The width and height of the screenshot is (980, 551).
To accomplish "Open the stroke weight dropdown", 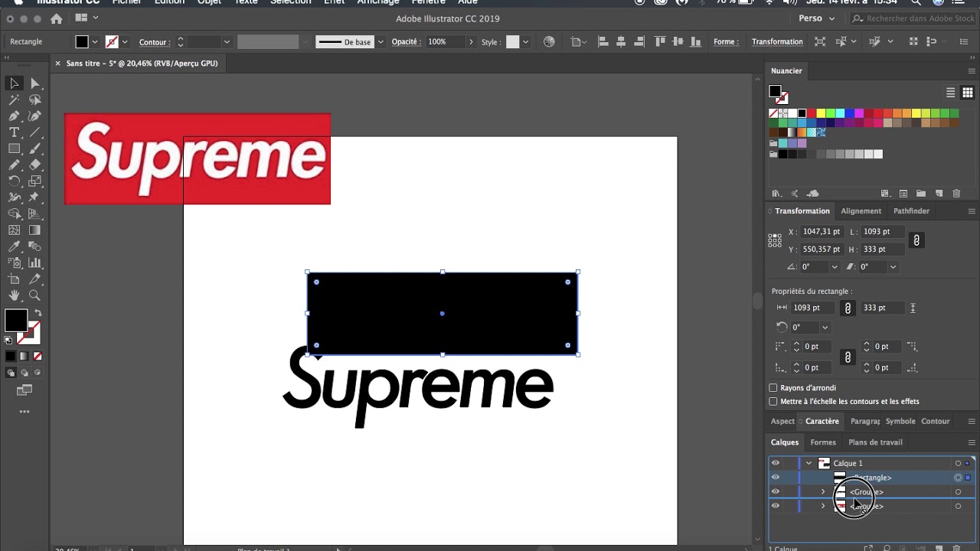I will coord(227,42).
